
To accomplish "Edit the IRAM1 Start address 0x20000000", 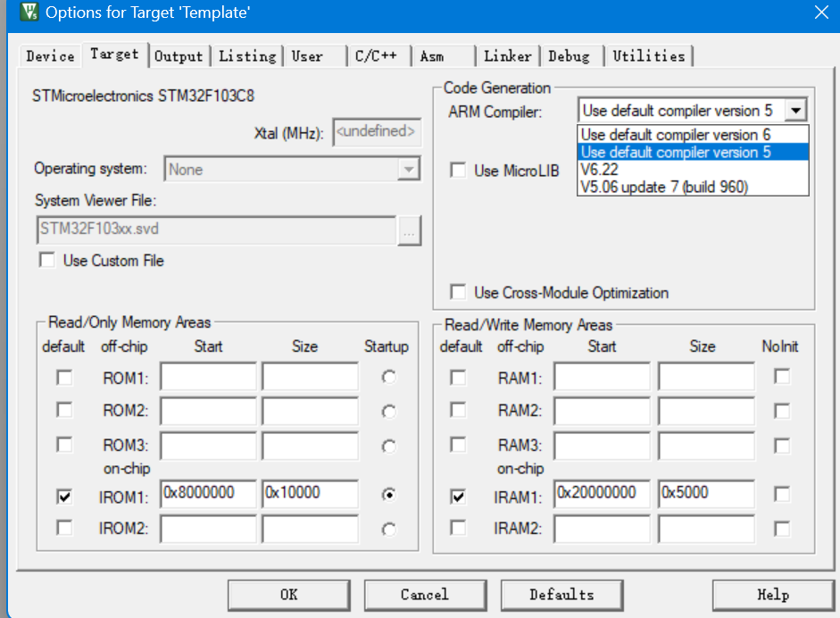I will pyautogui.click(x=603, y=493).
